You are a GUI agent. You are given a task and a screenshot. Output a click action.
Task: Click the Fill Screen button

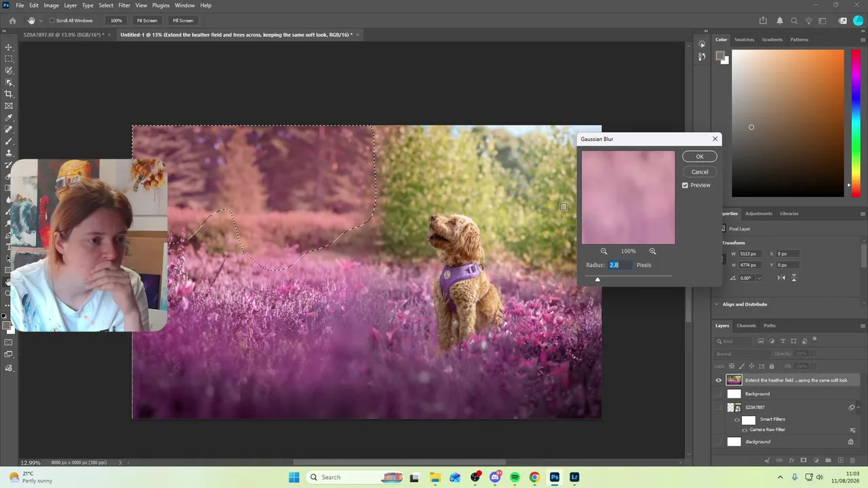[x=182, y=20]
